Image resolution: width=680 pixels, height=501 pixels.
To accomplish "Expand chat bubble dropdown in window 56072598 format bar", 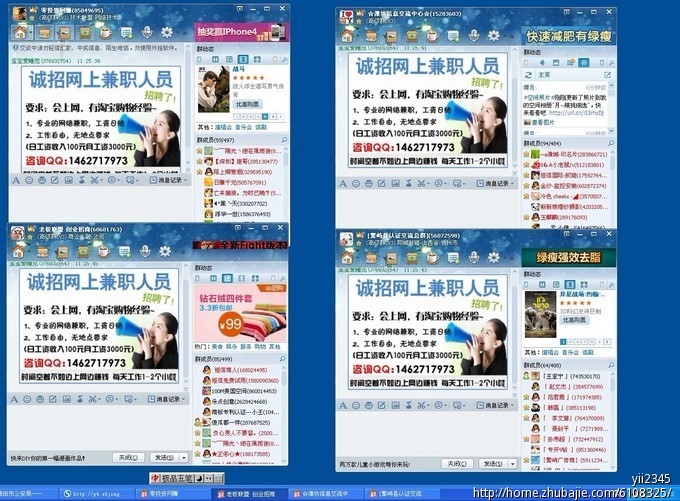I will point(464,406).
